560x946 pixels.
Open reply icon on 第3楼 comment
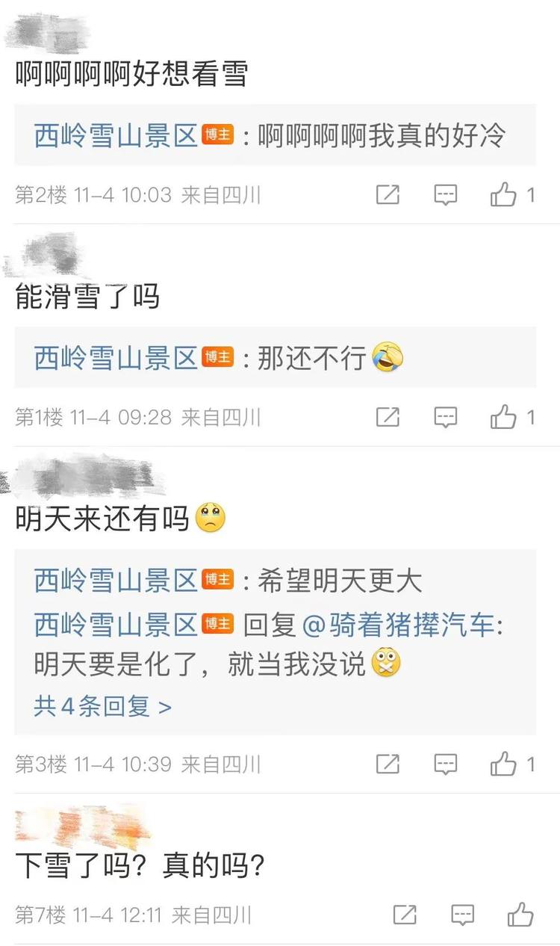[x=446, y=764]
